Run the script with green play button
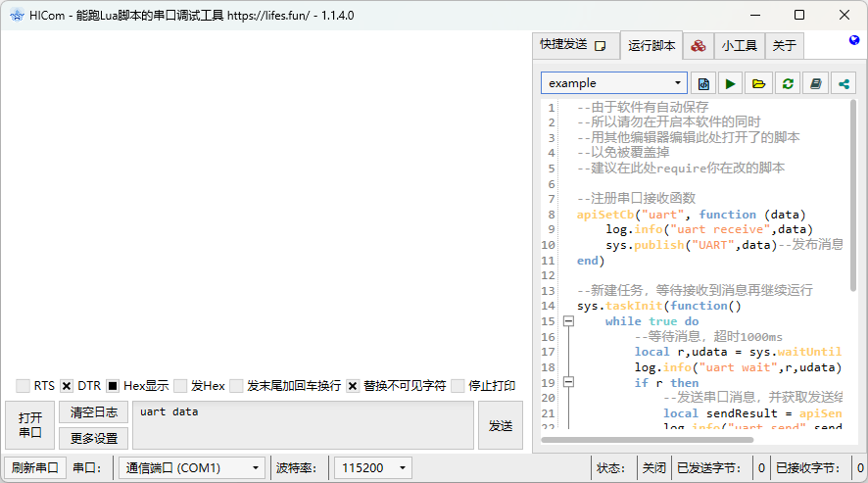This screenshot has height=483, width=868. 730,83
